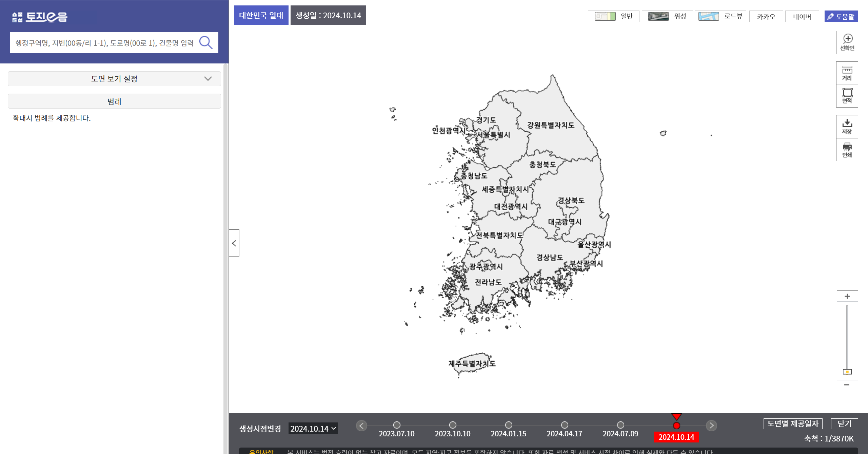Select the 2024.07.09 timeline point
868x454 pixels.
[x=620, y=425]
